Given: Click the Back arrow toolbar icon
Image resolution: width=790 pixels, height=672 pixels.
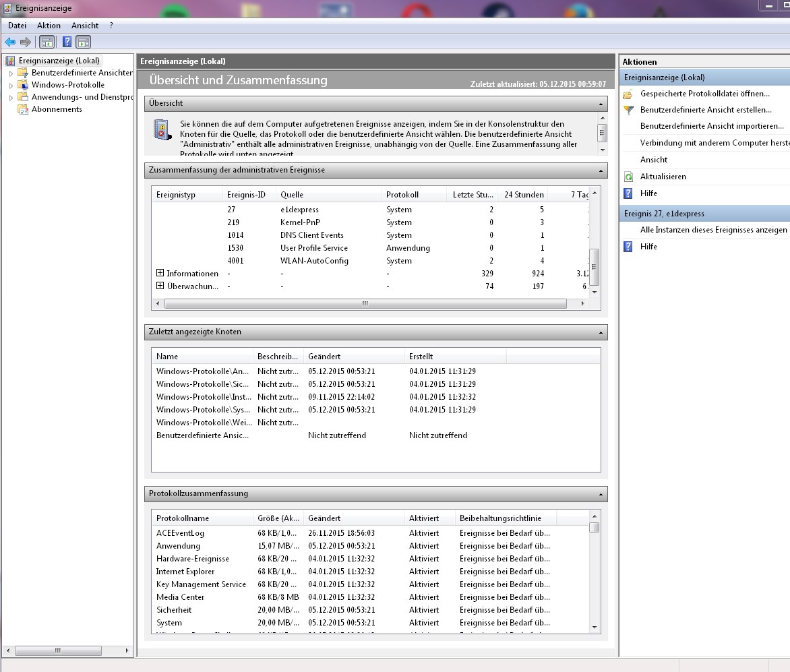Looking at the screenshot, I should coord(10,42).
